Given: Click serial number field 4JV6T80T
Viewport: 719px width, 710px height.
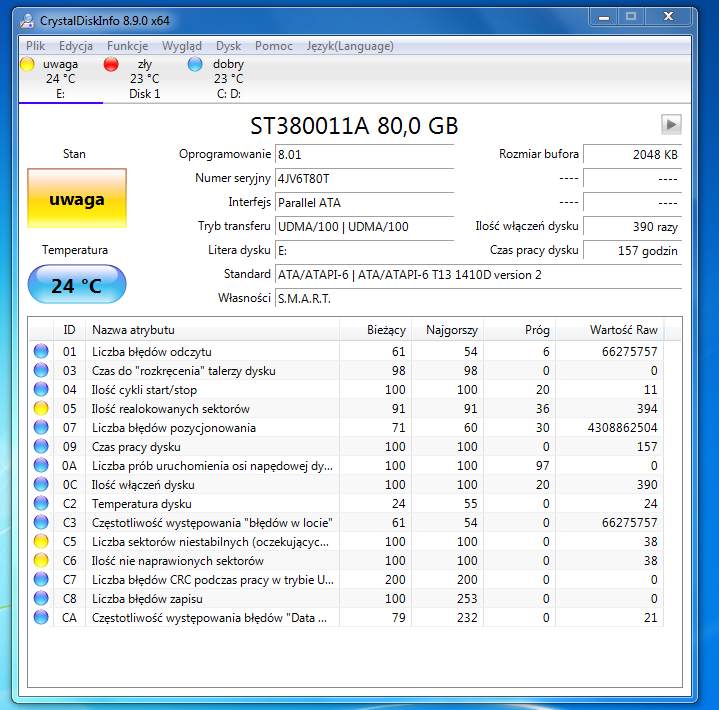Looking at the screenshot, I should click(365, 178).
